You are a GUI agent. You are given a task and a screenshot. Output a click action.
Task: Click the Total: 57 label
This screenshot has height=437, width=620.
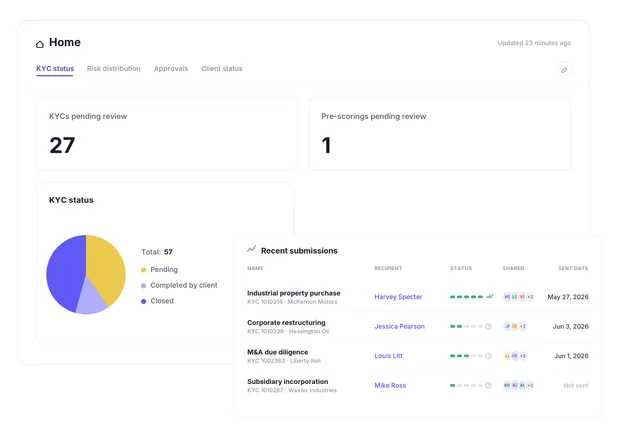tap(157, 252)
